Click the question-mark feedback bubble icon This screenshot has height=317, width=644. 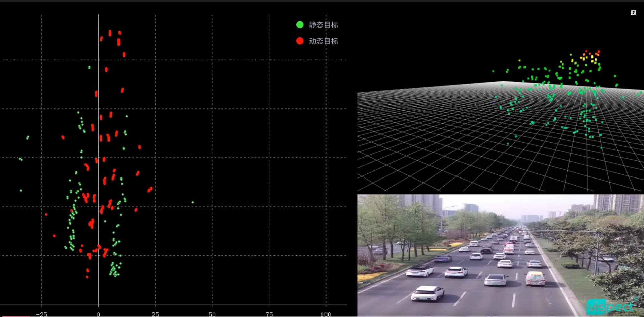click(633, 13)
